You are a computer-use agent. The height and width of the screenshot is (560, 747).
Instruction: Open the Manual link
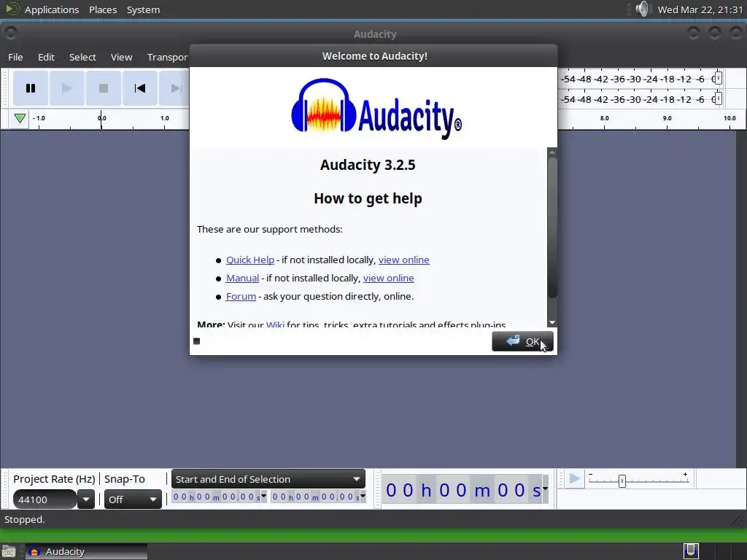tap(242, 278)
